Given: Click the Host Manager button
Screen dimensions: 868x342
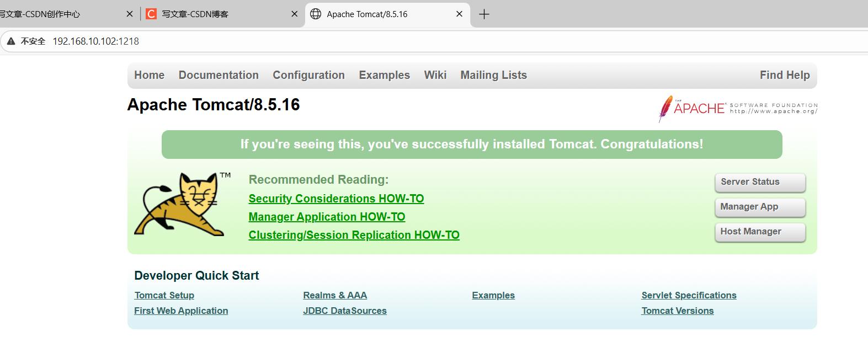Looking at the screenshot, I should 760,232.
